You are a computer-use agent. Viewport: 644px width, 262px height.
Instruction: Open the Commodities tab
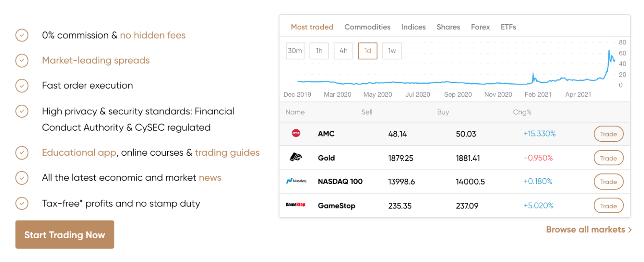[367, 27]
